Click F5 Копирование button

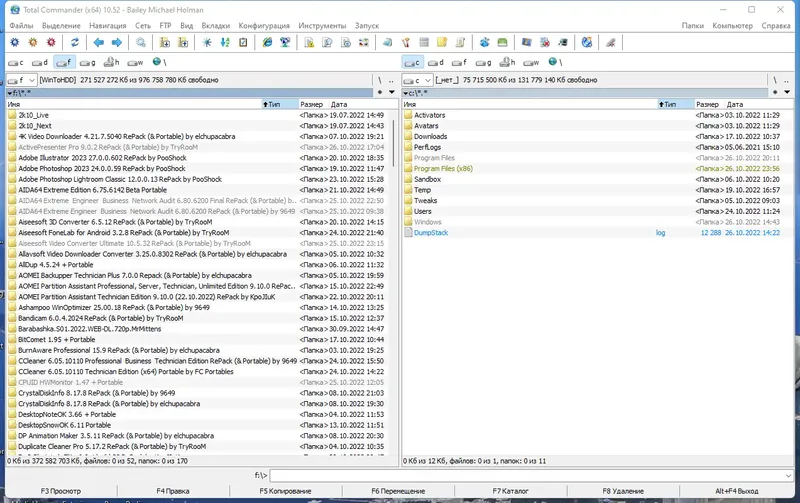(x=285, y=491)
